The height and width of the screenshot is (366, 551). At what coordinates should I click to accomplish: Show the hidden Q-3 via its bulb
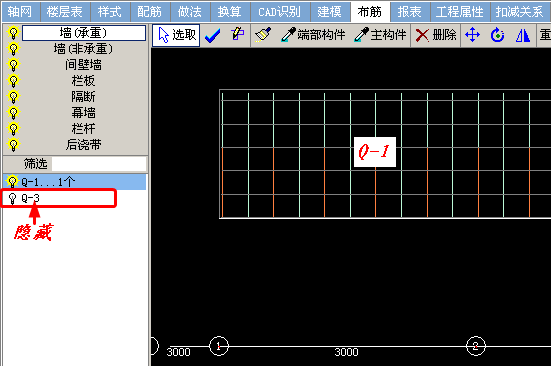(x=12, y=198)
